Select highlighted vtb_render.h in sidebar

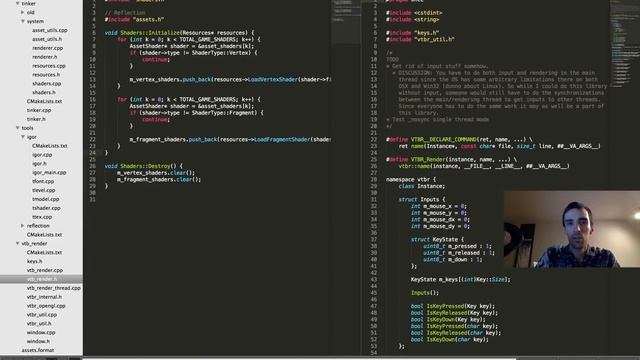coord(41,279)
